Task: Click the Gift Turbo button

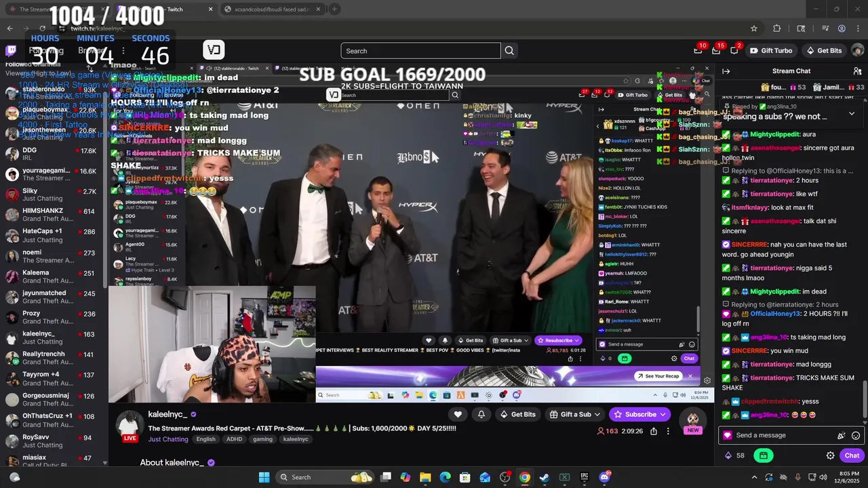Action: [771, 51]
